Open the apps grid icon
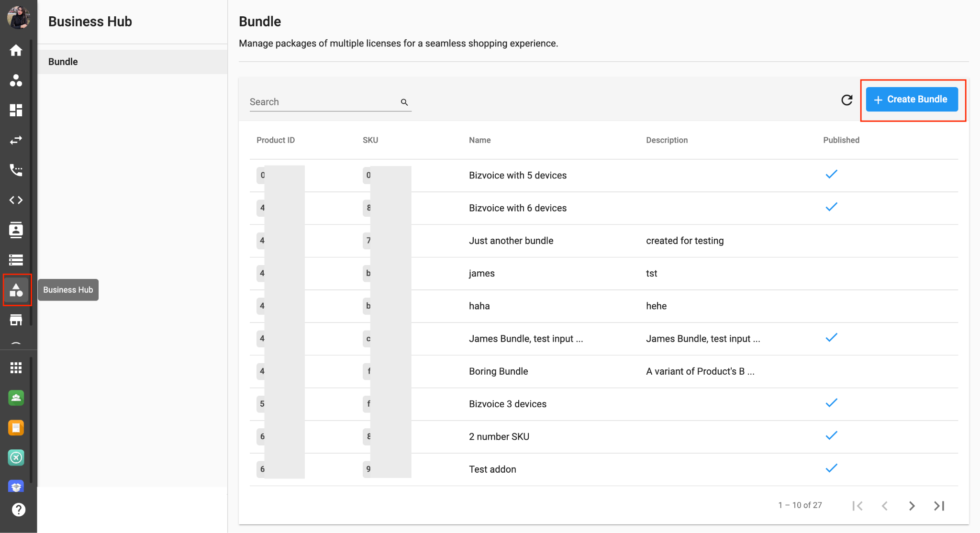 point(16,367)
